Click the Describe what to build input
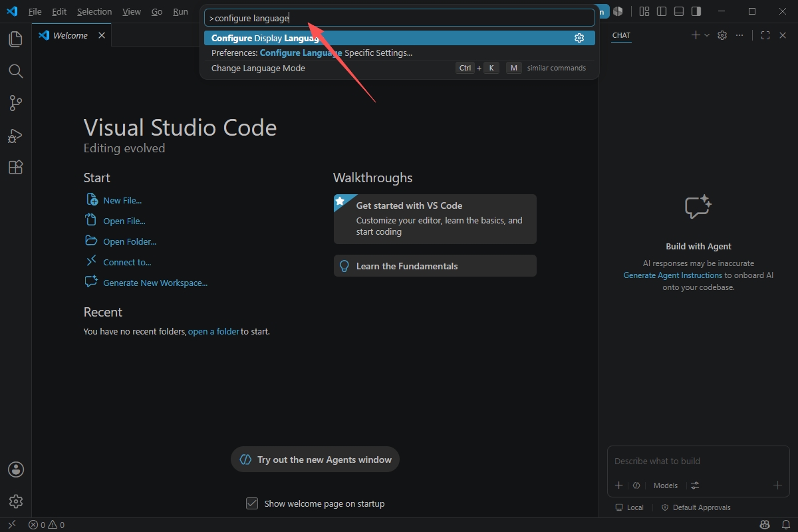This screenshot has width=798, height=532. click(x=698, y=461)
